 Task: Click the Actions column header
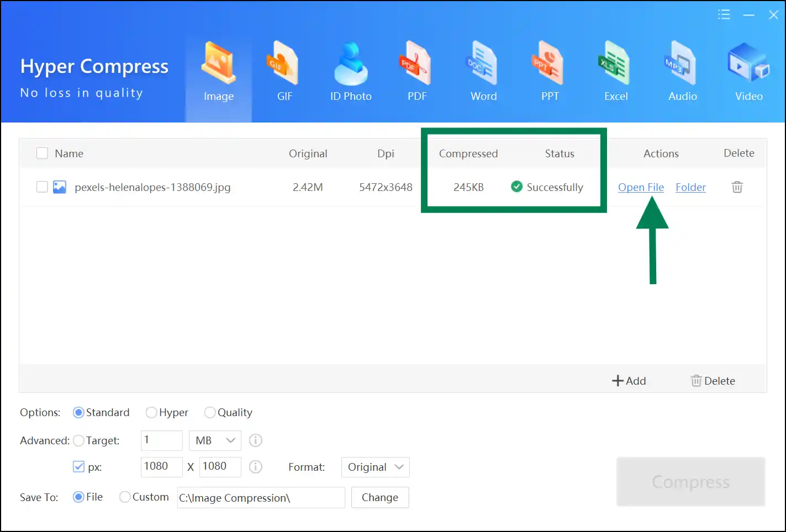click(661, 153)
